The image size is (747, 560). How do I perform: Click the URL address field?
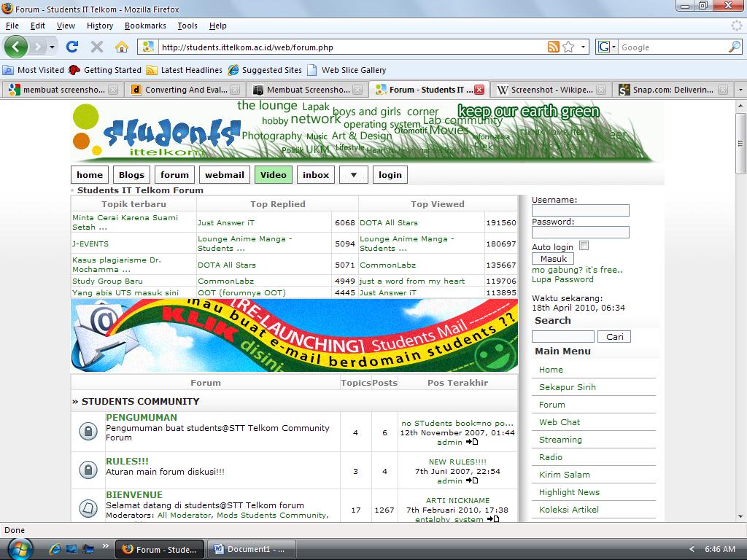pos(352,47)
